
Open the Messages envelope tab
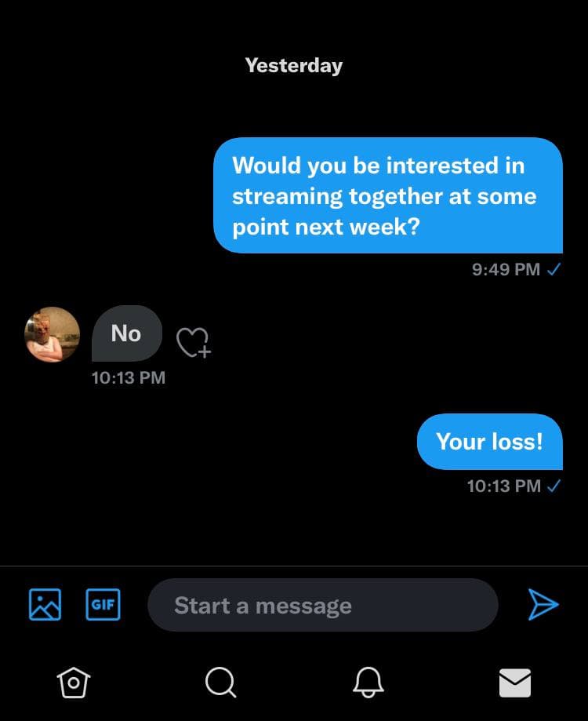click(x=515, y=683)
